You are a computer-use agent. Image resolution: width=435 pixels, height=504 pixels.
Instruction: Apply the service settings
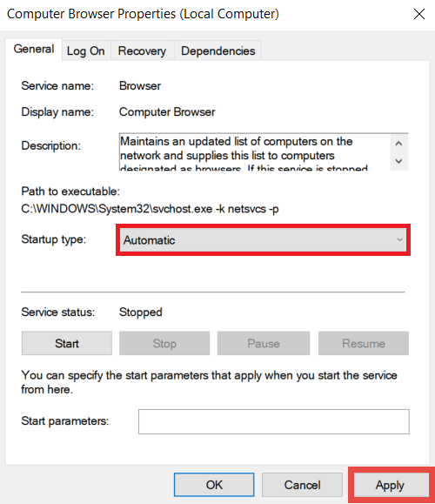[390, 485]
